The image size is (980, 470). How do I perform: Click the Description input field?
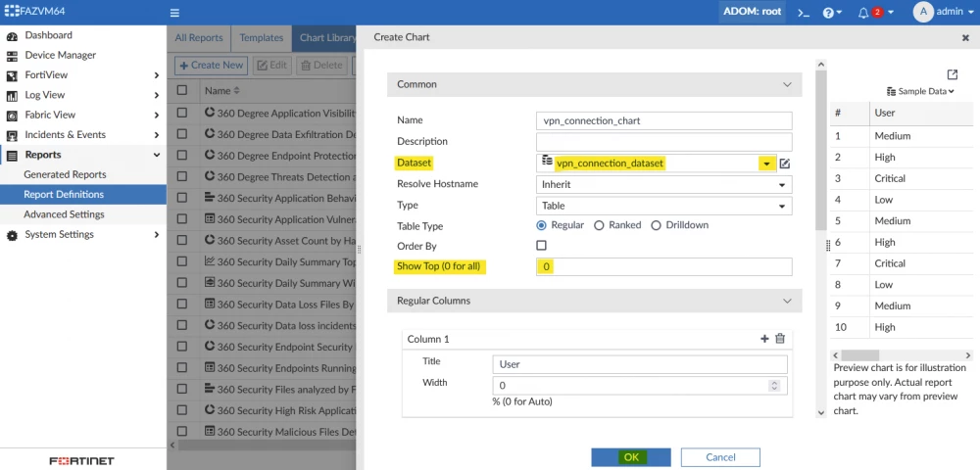click(663, 142)
